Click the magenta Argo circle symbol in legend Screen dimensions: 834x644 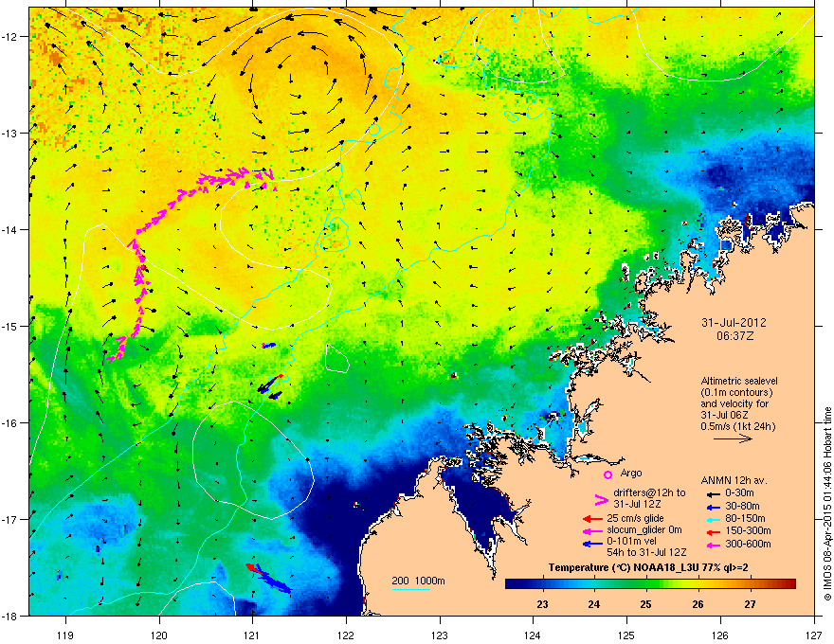607,474
